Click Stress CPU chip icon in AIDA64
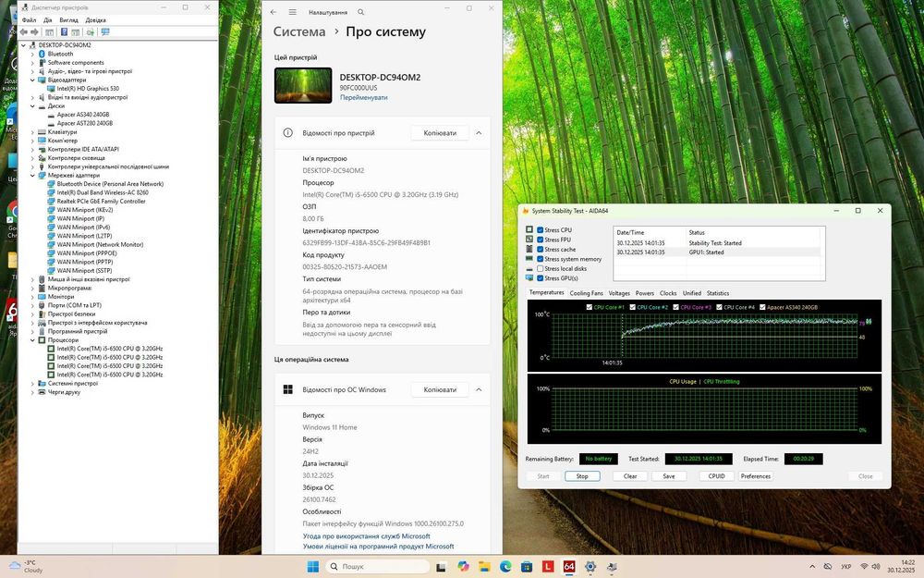This screenshot has height=578, width=924. point(529,229)
